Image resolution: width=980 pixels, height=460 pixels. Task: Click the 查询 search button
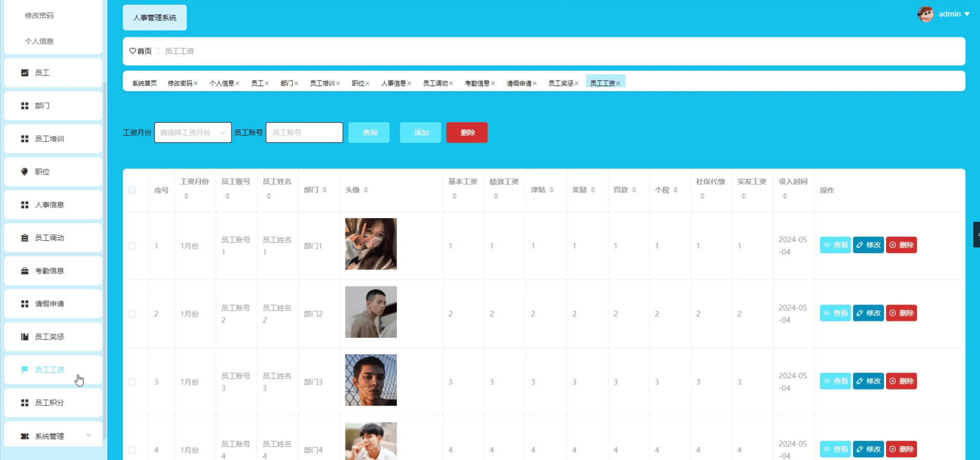(x=369, y=132)
